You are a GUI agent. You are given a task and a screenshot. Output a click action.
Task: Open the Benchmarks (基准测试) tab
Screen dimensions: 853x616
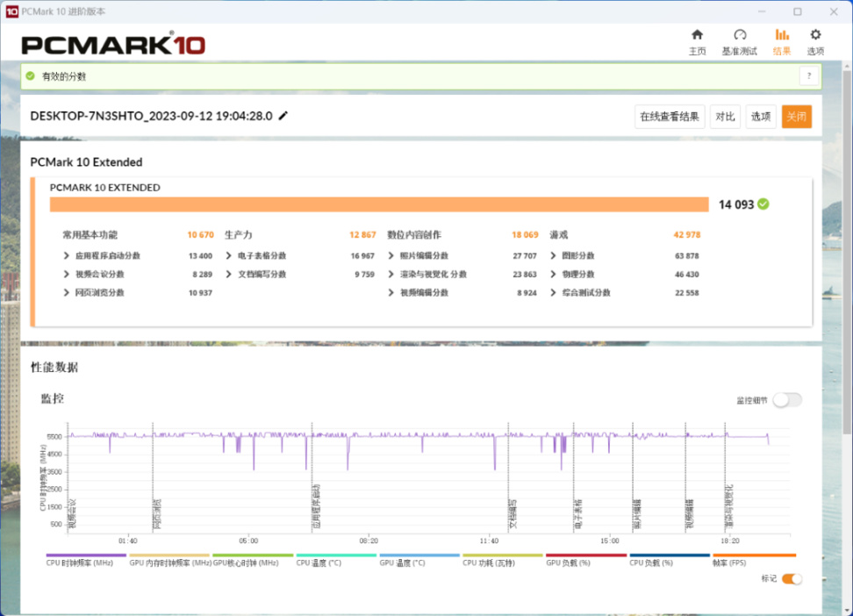(739, 42)
